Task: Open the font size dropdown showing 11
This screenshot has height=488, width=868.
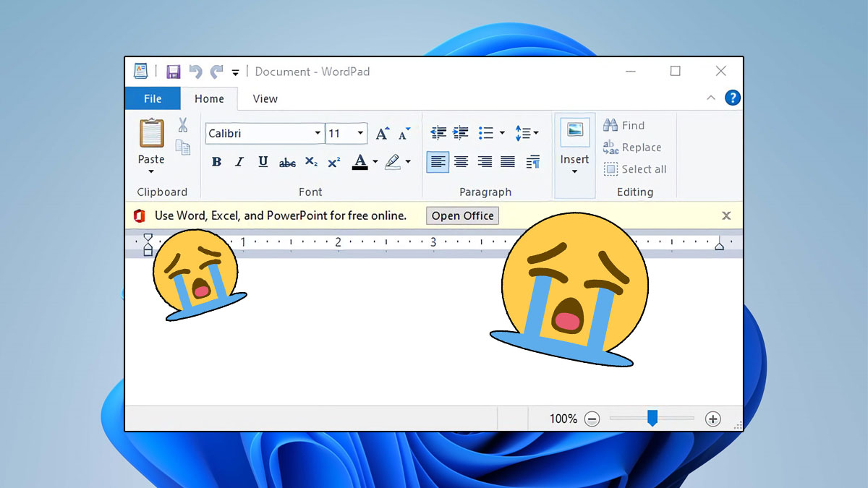Action: pos(359,133)
